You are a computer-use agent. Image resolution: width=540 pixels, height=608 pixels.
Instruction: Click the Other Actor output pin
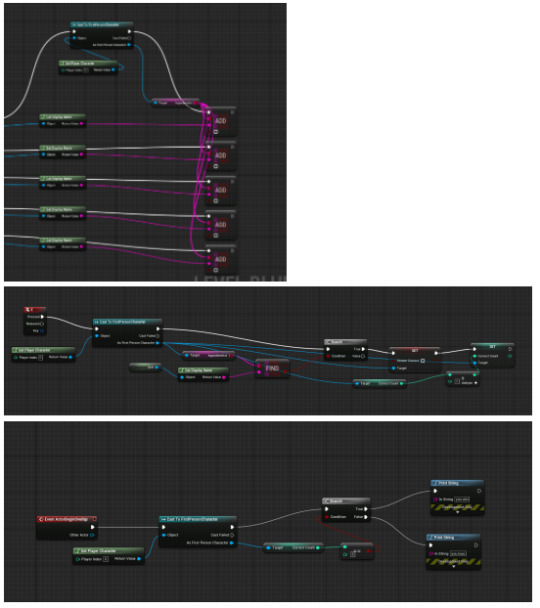(92, 535)
